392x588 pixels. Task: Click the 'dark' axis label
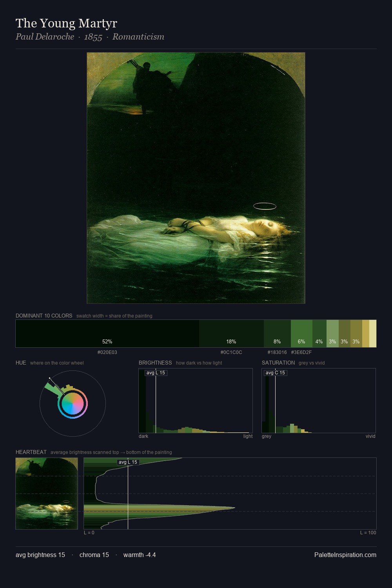(x=143, y=436)
